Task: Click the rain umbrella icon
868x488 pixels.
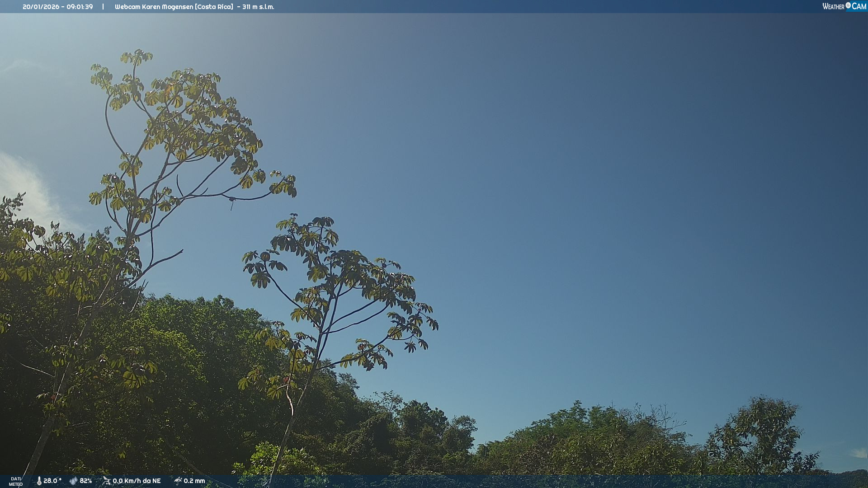Action: [x=178, y=481]
